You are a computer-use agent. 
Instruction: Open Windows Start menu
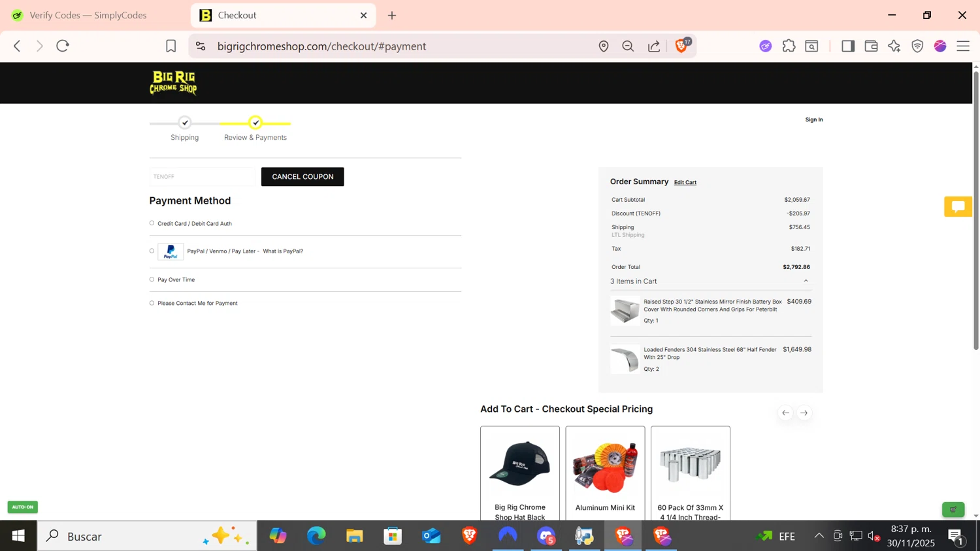pyautogui.click(x=18, y=537)
